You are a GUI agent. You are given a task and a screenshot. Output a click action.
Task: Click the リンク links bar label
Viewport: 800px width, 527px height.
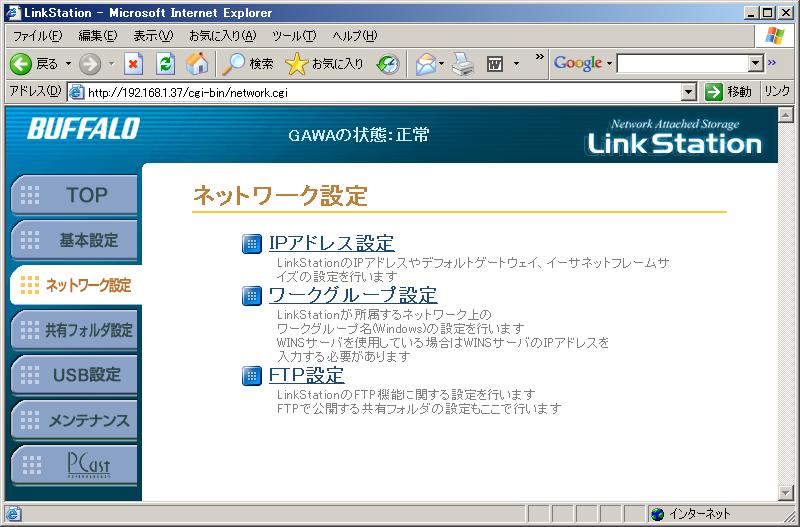[x=777, y=92]
